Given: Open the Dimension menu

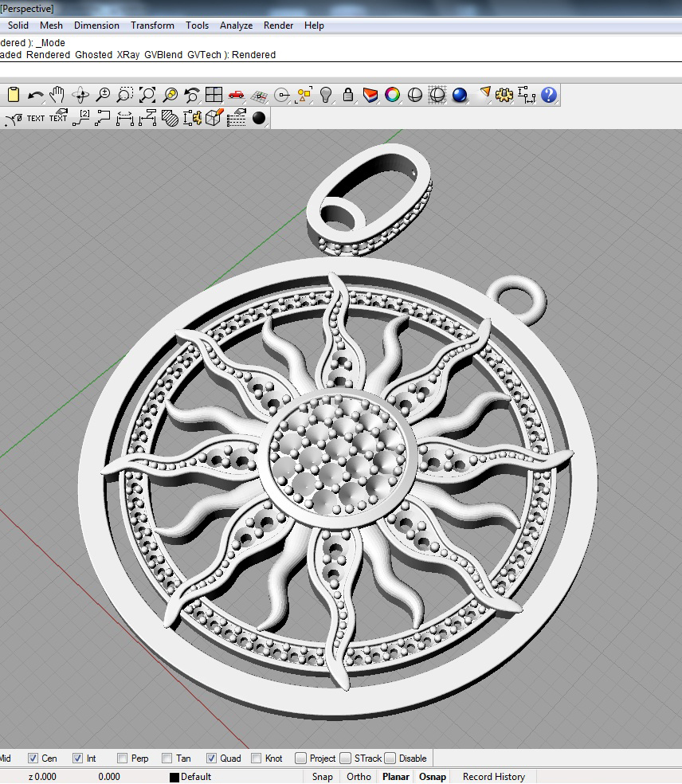Looking at the screenshot, I should [96, 25].
